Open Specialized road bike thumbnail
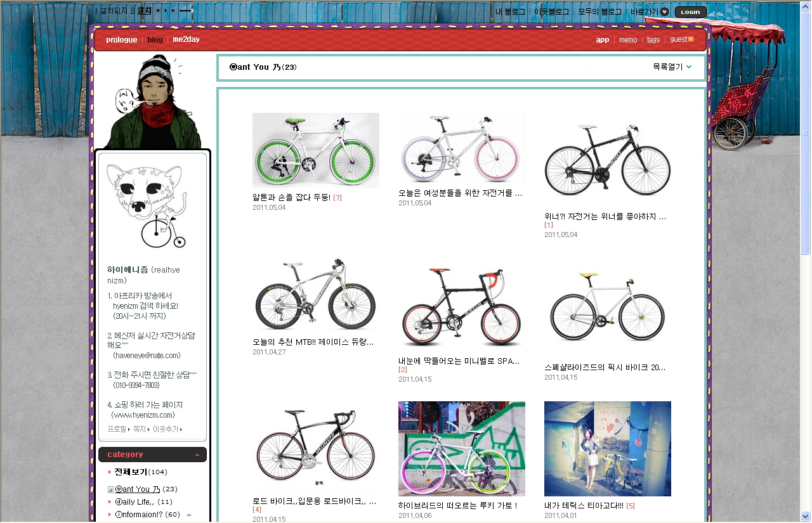This screenshot has height=523, width=812. click(316, 447)
